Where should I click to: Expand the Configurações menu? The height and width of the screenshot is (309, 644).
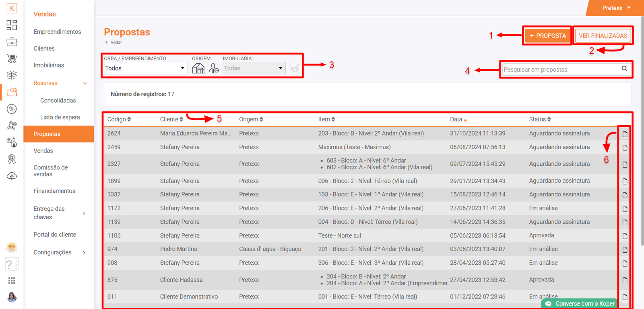tap(84, 253)
